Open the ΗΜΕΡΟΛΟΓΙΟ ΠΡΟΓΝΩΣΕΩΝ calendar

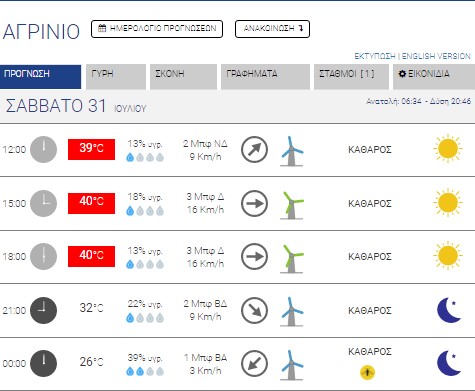coord(157,29)
